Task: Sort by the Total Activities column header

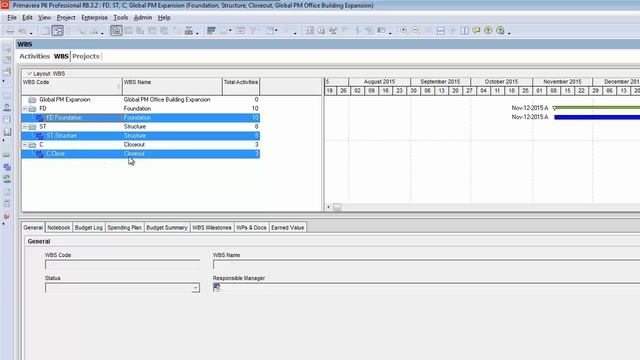Action: click(x=241, y=86)
